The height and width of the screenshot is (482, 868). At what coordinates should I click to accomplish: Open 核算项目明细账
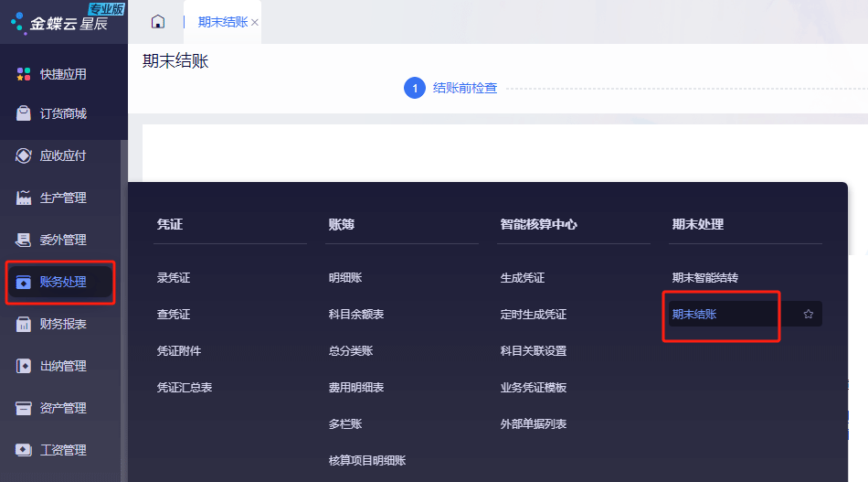367,460
